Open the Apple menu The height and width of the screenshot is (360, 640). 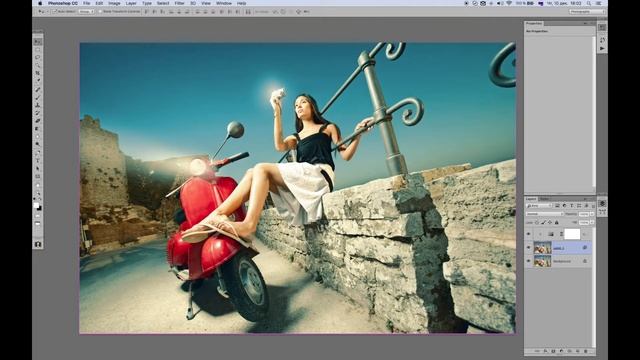(x=40, y=3)
